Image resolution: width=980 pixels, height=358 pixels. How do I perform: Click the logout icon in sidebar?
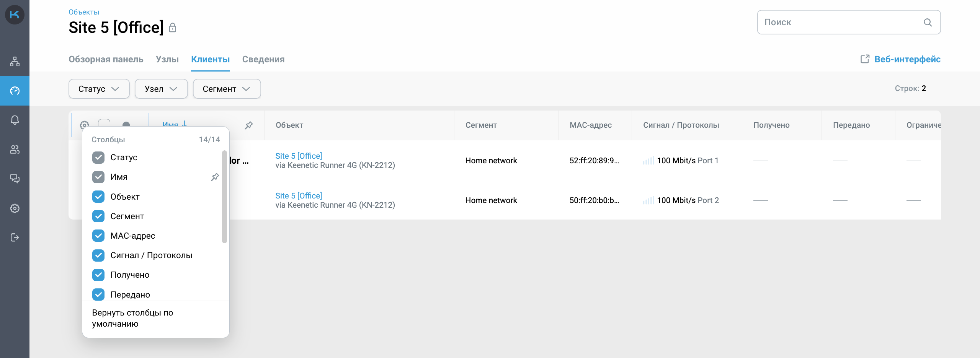click(15, 238)
